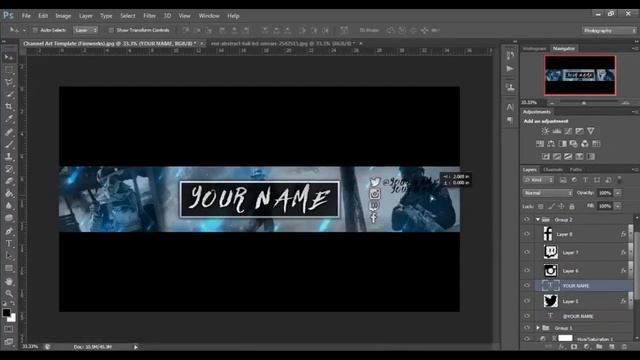Switch to the Channels tab
The height and width of the screenshot is (360, 640).
(x=553, y=169)
